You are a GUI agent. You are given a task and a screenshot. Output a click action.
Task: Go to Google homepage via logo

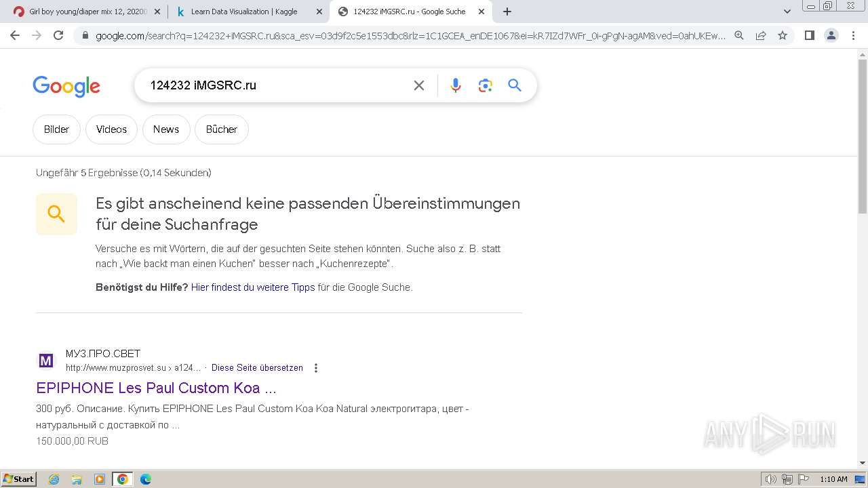pos(66,86)
